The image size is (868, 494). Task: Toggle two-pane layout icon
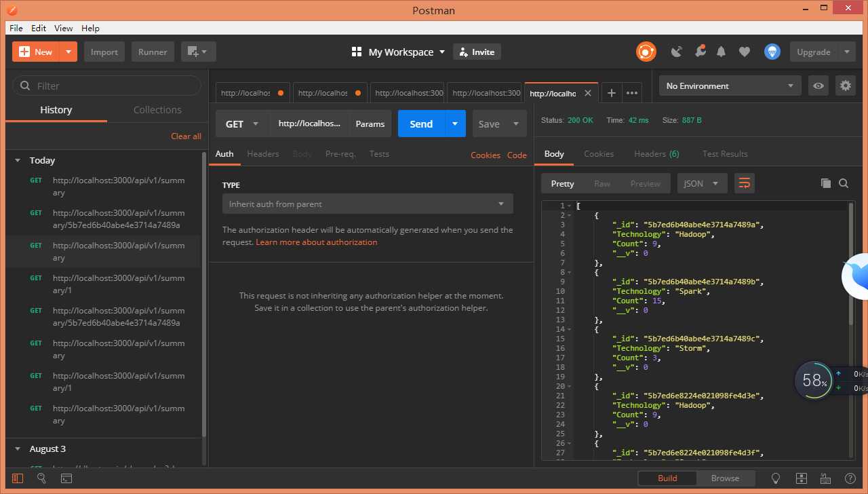point(801,478)
